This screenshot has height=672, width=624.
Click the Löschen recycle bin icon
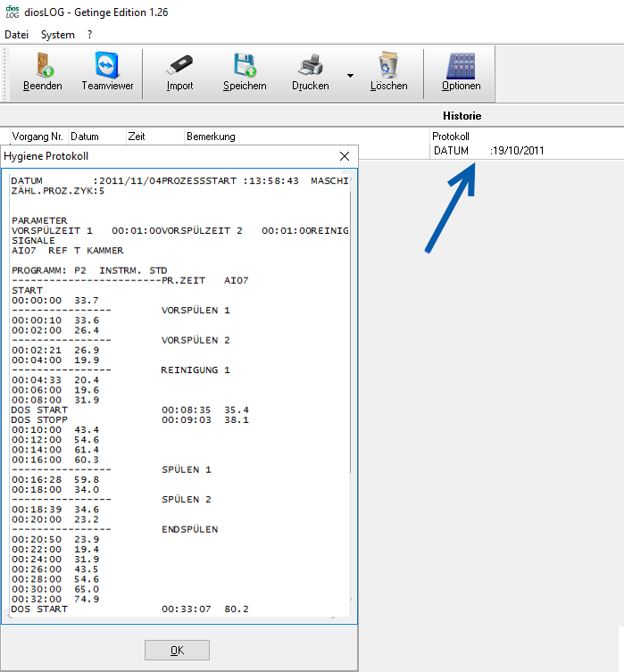click(388, 66)
